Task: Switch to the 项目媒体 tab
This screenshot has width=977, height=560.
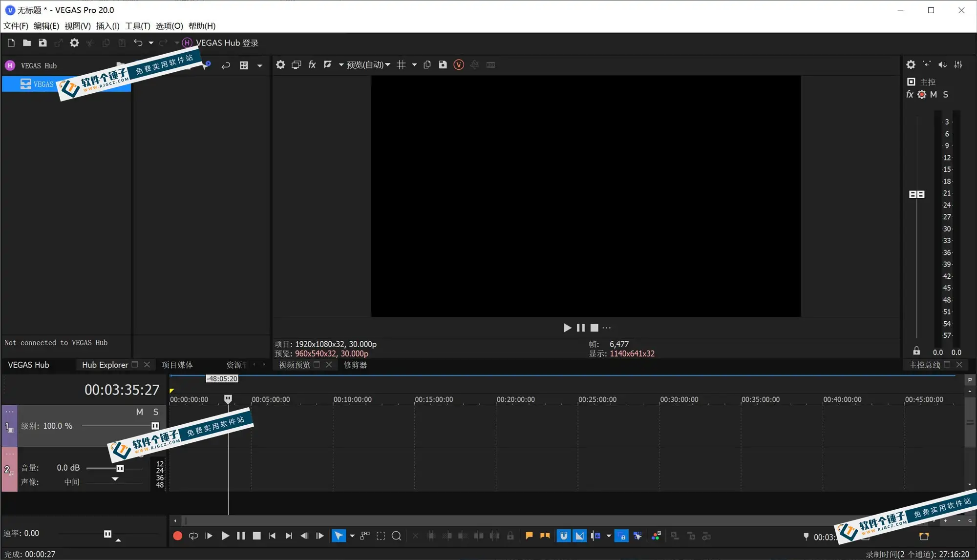Action: click(177, 365)
